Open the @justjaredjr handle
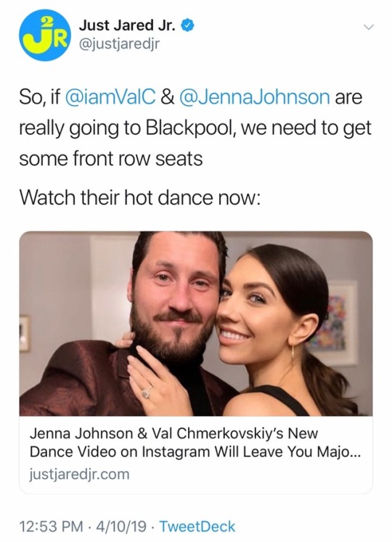This screenshot has width=392, height=542. pyautogui.click(x=119, y=44)
